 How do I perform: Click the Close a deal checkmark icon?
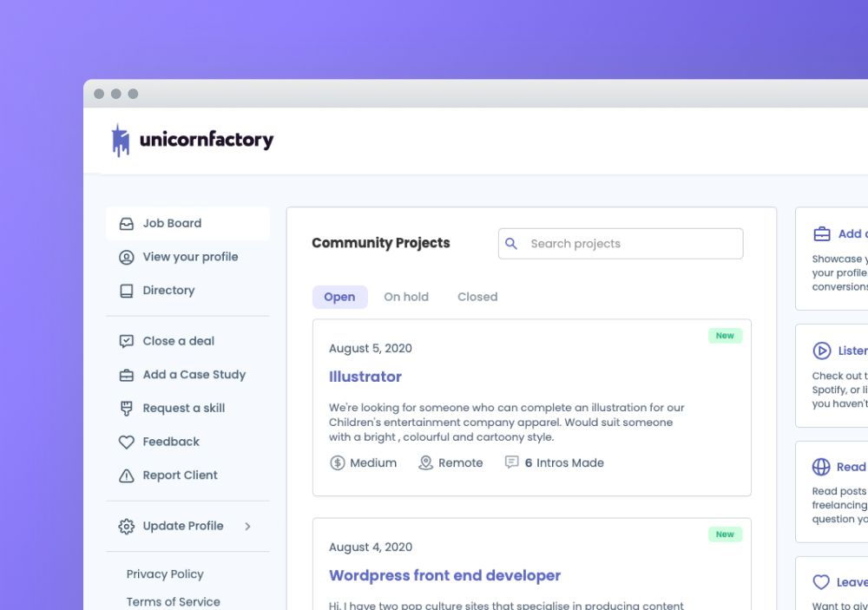pos(126,341)
